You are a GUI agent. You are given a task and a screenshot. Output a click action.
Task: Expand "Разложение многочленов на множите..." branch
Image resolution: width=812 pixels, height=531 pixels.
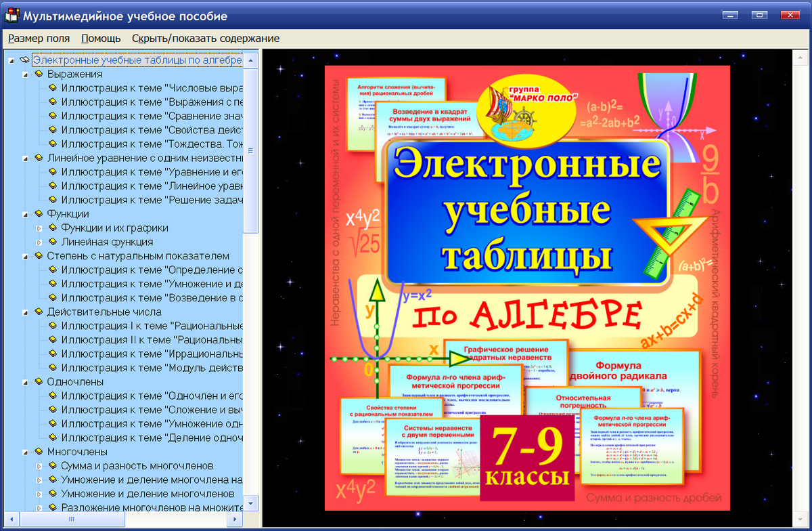pos(39,507)
